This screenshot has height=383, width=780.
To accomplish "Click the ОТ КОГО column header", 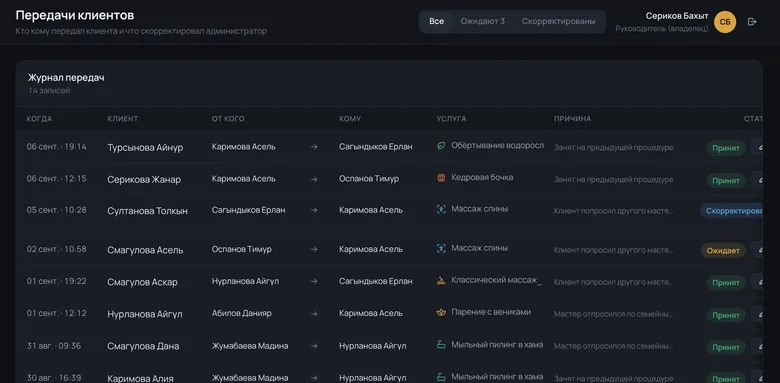I will (x=228, y=119).
